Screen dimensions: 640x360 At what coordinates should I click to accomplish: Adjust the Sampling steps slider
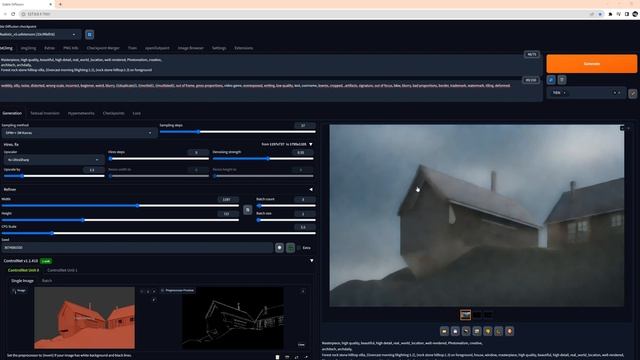pyautogui.click(x=238, y=132)
